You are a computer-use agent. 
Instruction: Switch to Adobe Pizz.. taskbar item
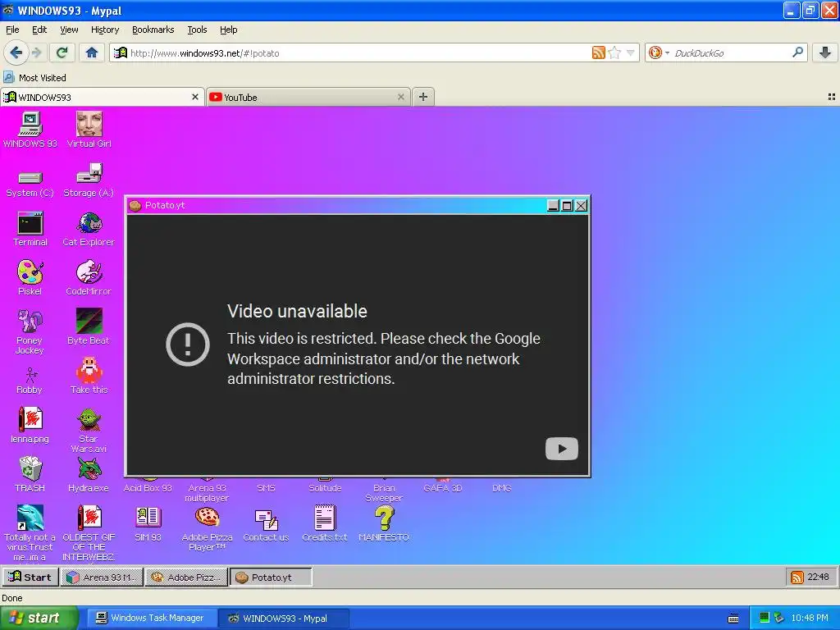pyautogui.click(x=186, y=577)
